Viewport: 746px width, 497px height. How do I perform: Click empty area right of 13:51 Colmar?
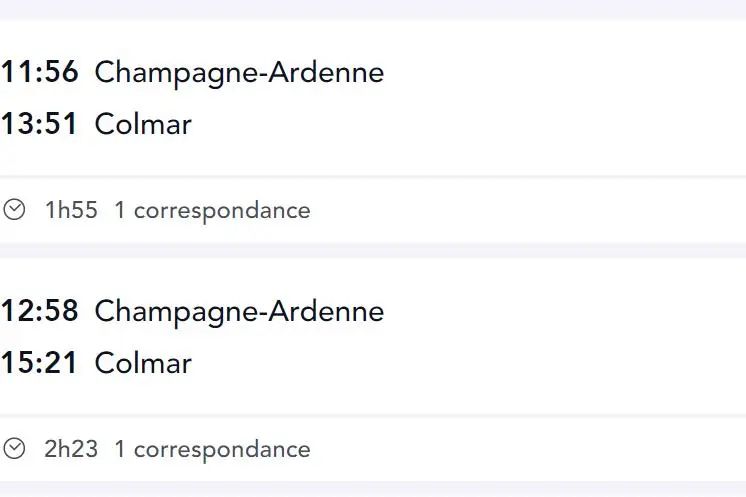[x=469, y=124]
